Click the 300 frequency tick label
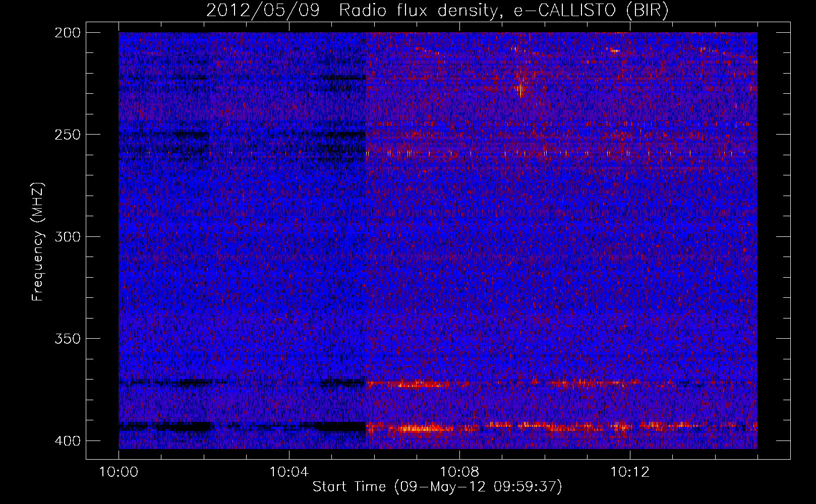This screenshot has width=816, height=504. click(x=68, y=236)
